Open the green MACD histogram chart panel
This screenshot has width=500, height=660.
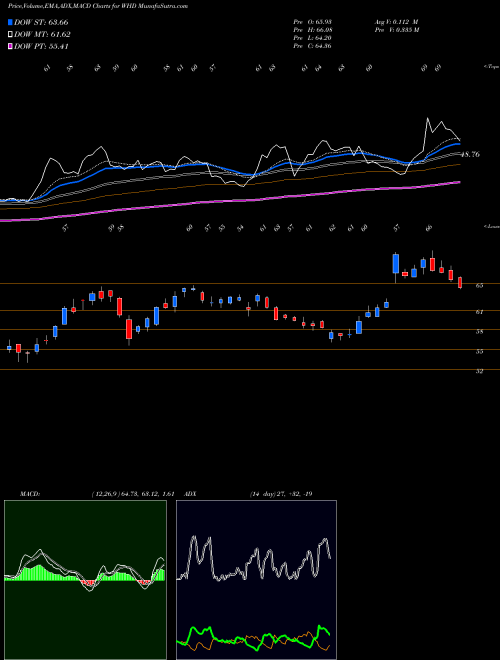(x=85, y=580)
